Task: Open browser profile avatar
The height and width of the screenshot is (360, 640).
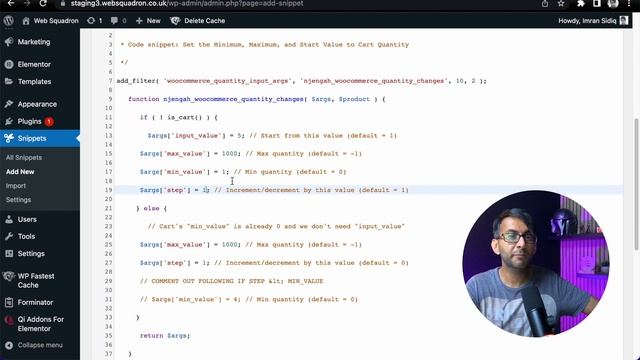Action: (x=613, y=4)
